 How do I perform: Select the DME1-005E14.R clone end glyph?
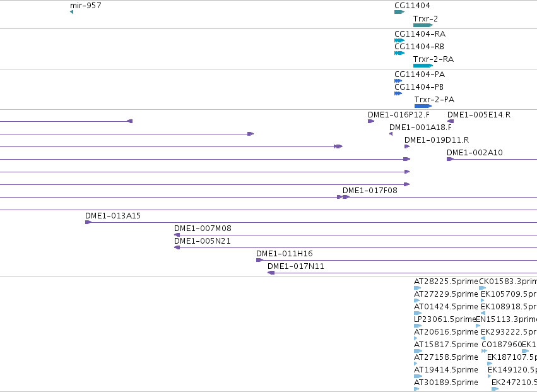[451, 121]
